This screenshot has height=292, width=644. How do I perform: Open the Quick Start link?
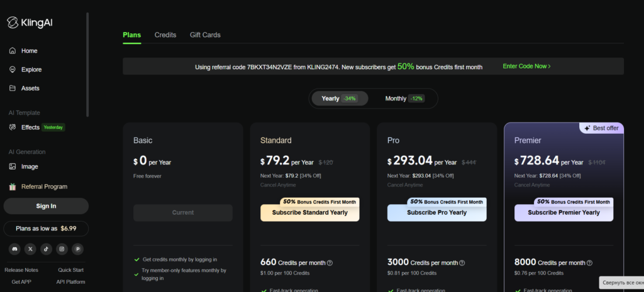tap(70, 270)
